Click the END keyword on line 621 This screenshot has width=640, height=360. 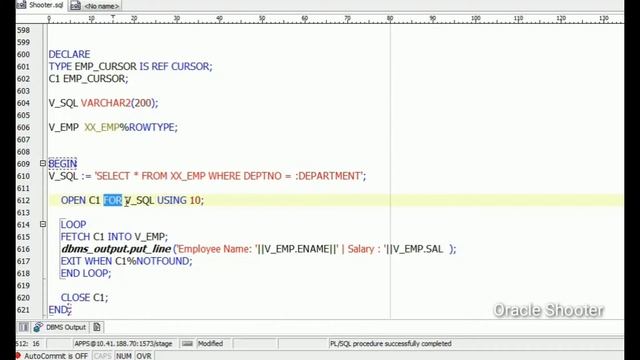point(58,310)
